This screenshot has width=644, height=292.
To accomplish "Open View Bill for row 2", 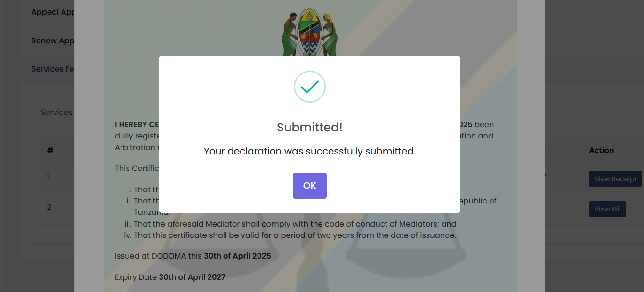I will point(607,209).
